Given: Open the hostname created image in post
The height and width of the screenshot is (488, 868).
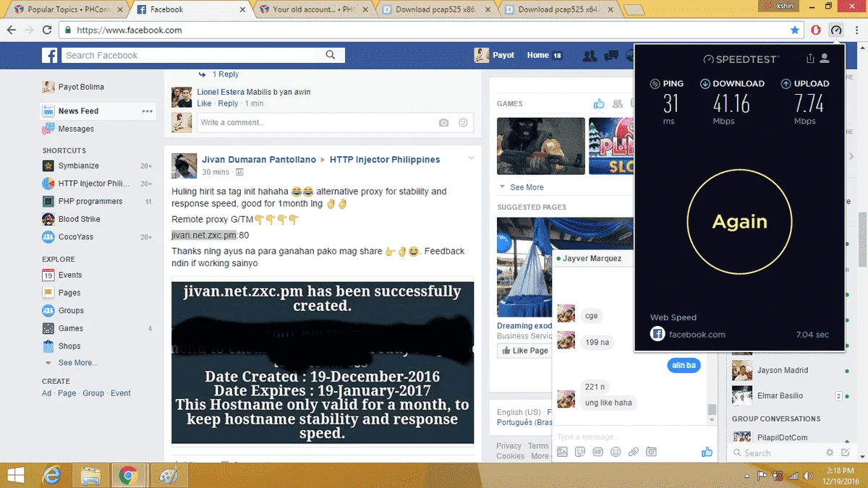Looking at the screenshot, I should tap(323, 363).
